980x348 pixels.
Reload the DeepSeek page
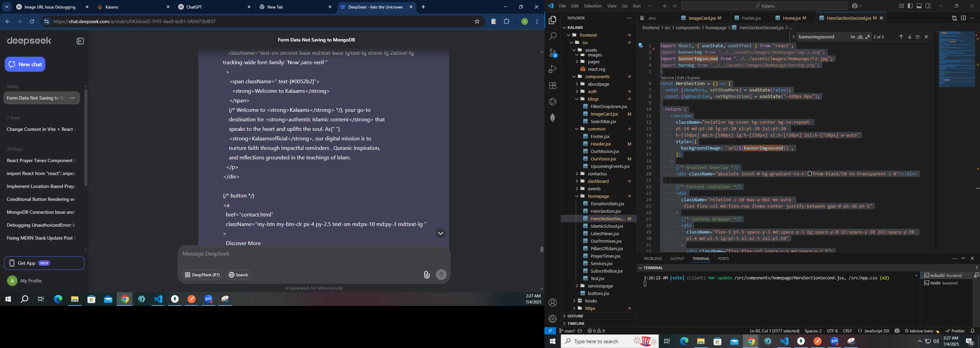click(x=32, y=22)
